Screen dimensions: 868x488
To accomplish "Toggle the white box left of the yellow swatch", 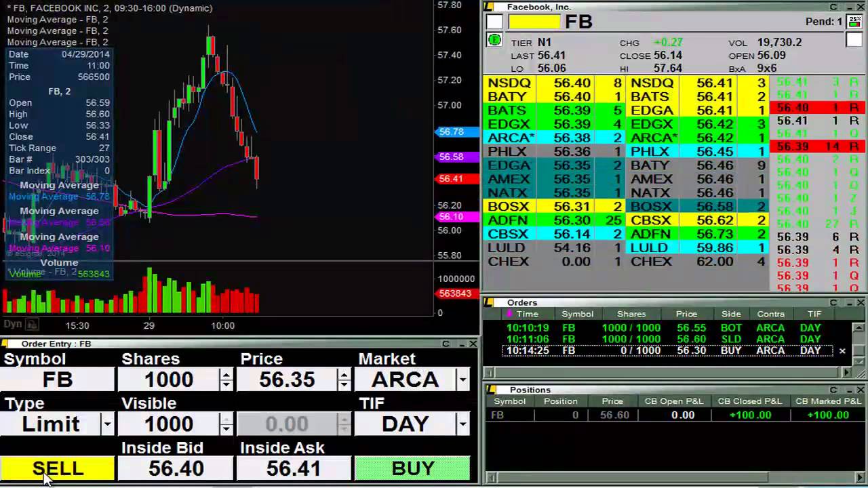I will pos(494,22).
